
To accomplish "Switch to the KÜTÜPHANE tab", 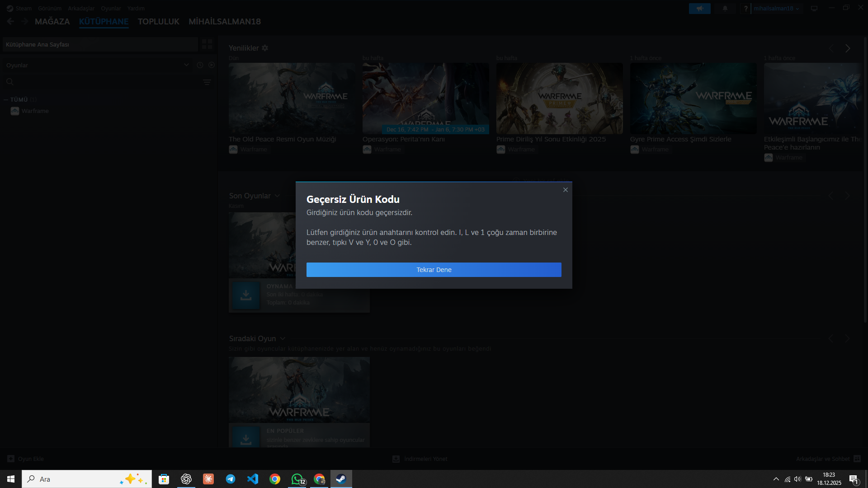I will point(104,21).
